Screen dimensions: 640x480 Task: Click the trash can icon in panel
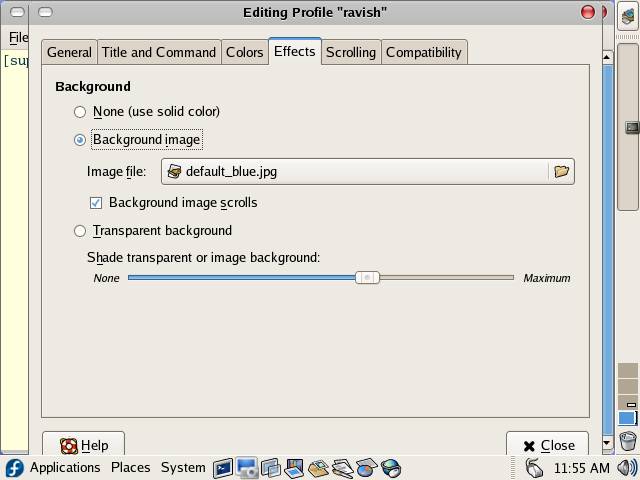tap(627, 440)
